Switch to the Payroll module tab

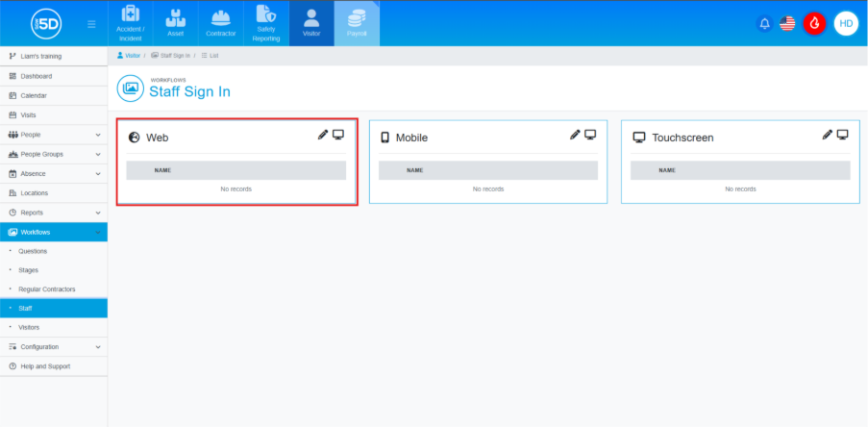[x=357, y=23]
